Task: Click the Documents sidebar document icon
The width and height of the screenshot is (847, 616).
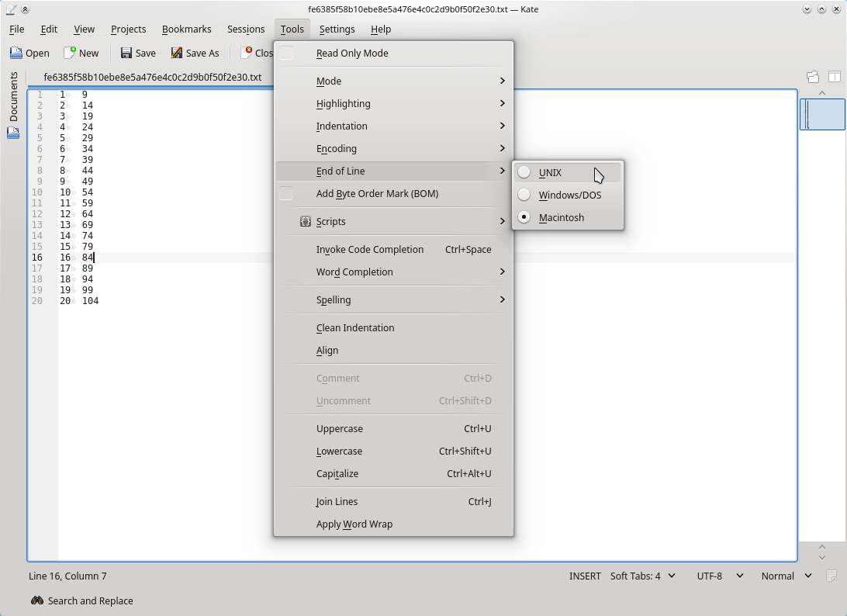Action: click(13, 133)
